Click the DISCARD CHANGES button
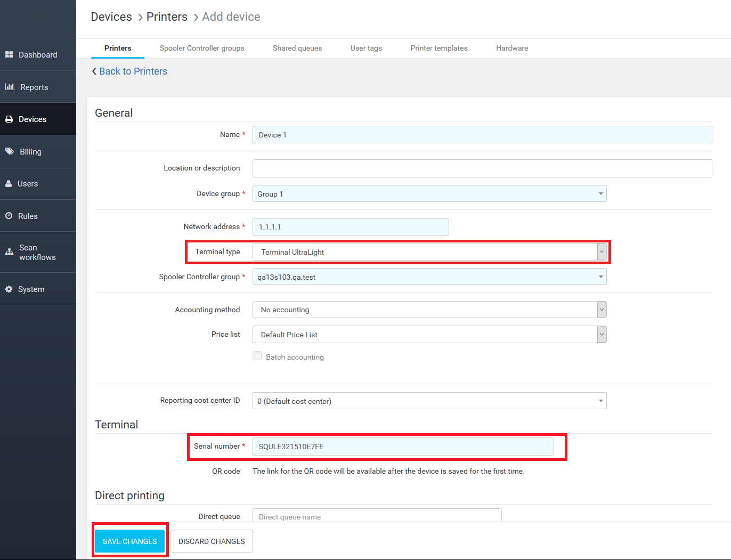731x560 pixels. point(212,541)
